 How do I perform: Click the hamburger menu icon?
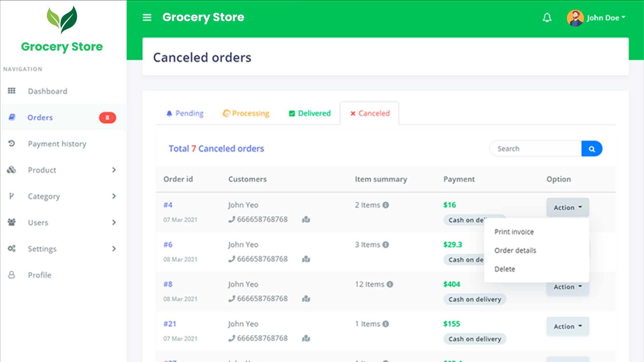147,17
